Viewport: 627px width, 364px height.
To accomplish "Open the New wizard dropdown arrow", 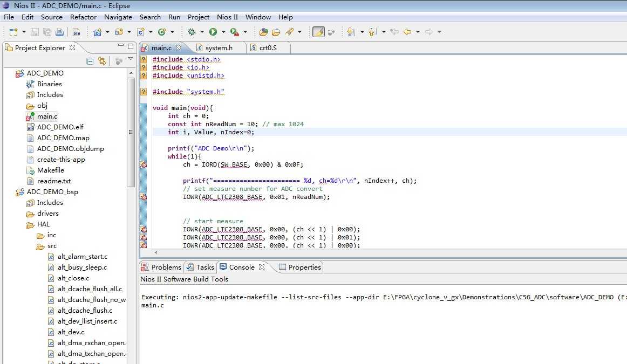I will coord(24,32).
